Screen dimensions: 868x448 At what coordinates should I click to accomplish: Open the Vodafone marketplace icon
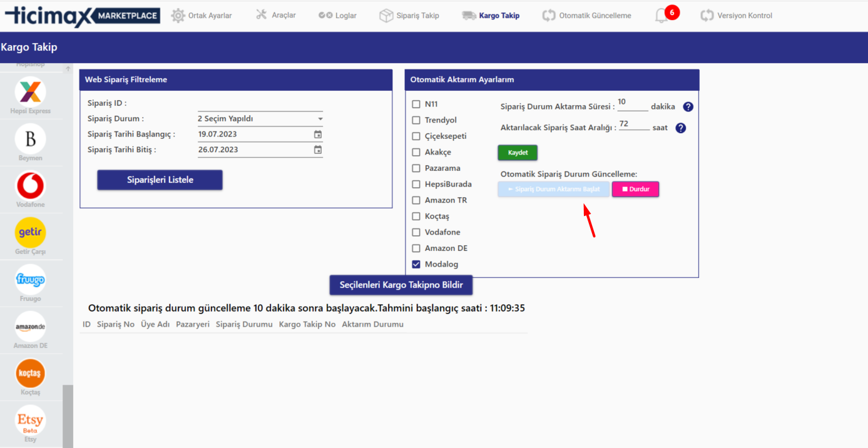coord(30,186)
